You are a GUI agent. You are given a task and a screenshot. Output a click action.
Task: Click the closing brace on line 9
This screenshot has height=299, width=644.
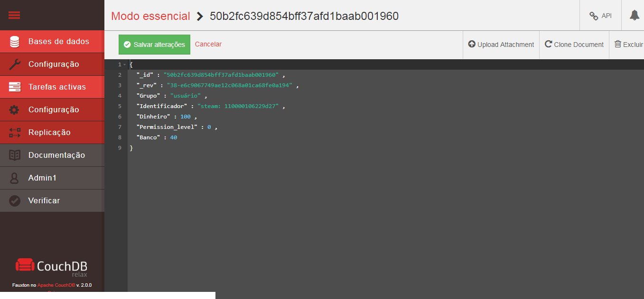pyautogui.click(x=131, y=148)
